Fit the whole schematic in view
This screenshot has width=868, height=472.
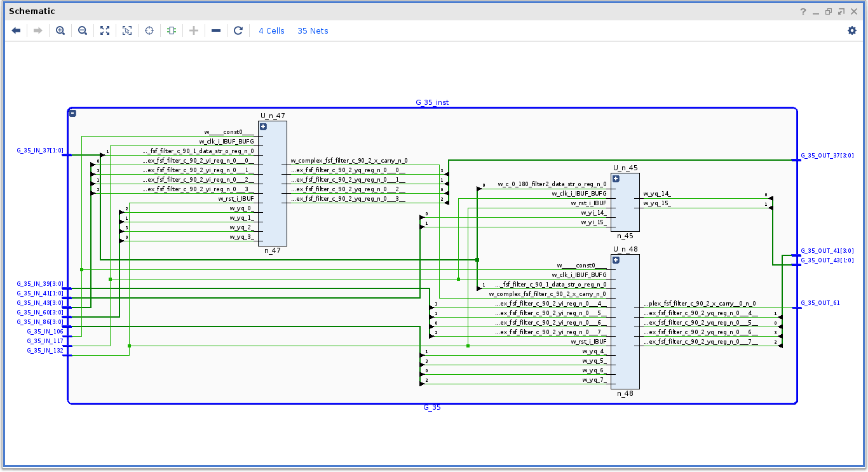[105, 30]
